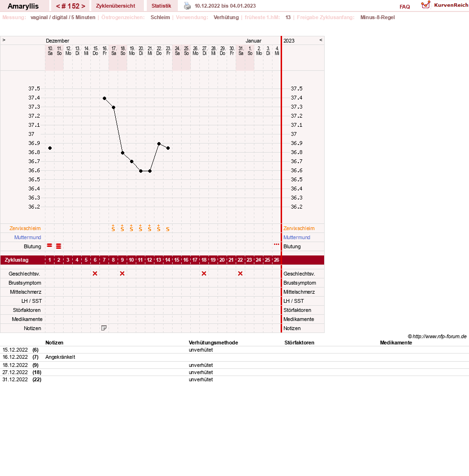Viewport: 469px width, 476px height.
Task: Click the 15.12.2022 notes row date
Action: click(15, 350)
